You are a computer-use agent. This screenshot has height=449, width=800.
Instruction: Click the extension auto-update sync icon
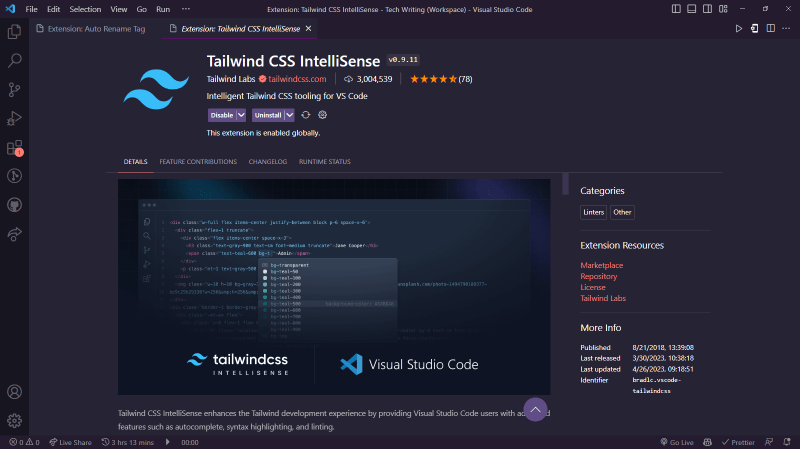click(306, 115)
